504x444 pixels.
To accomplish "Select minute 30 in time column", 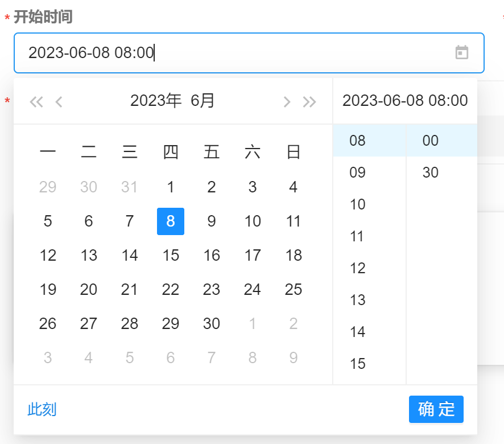I will (x=431, y=172).
